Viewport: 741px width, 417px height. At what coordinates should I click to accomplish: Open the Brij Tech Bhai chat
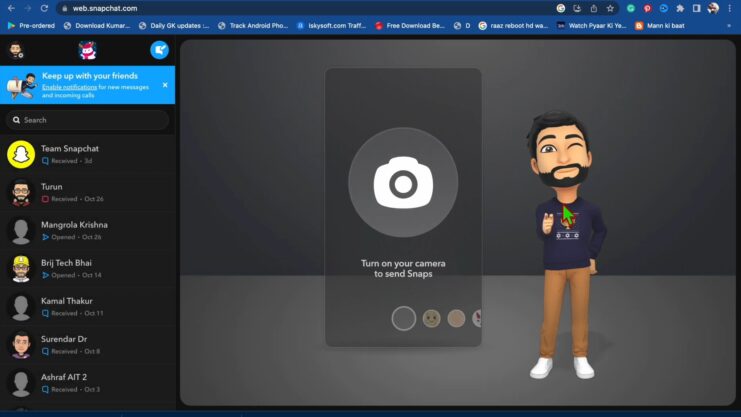pyautogui.click(x=87, y=269)
